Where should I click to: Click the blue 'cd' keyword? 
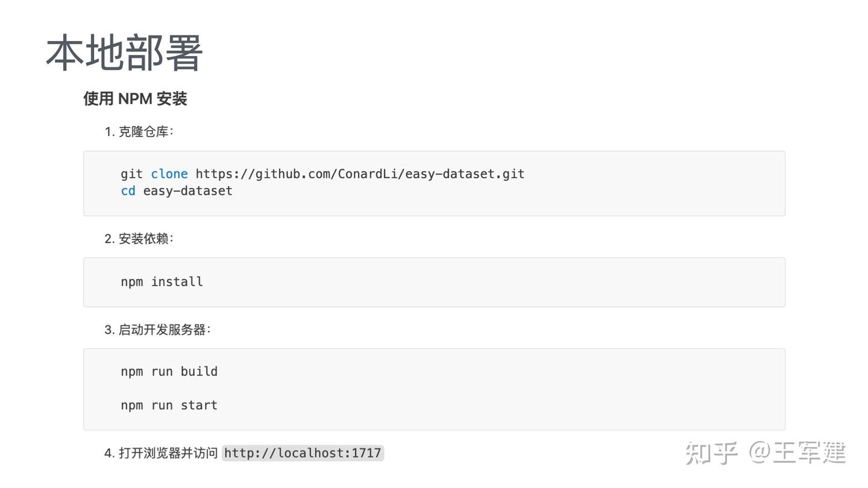(128, 191)
